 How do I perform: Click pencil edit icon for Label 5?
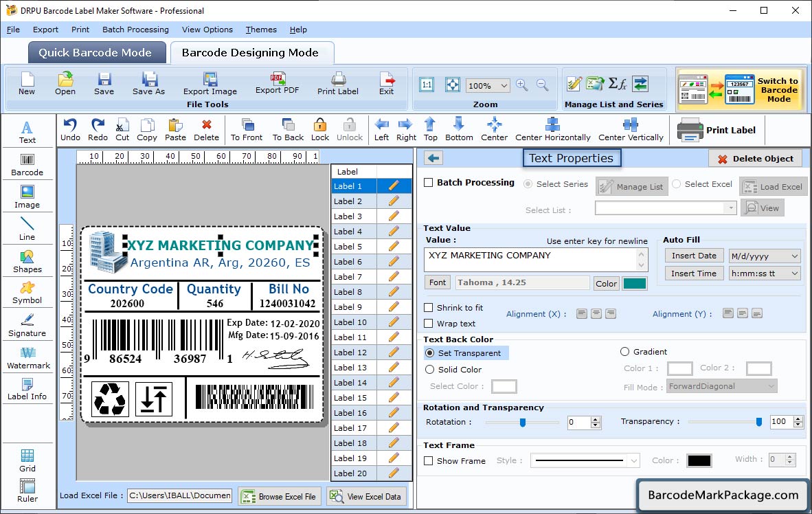pos(394,246)
